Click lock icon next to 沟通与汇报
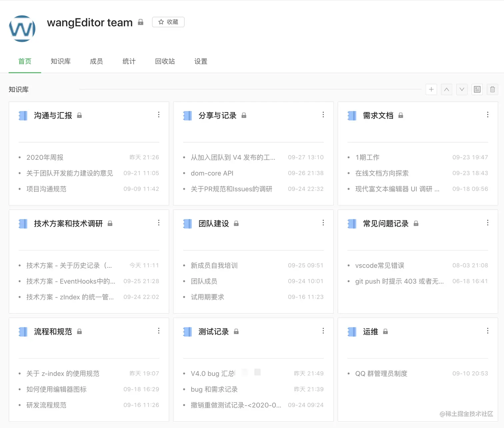 (79, 115)
